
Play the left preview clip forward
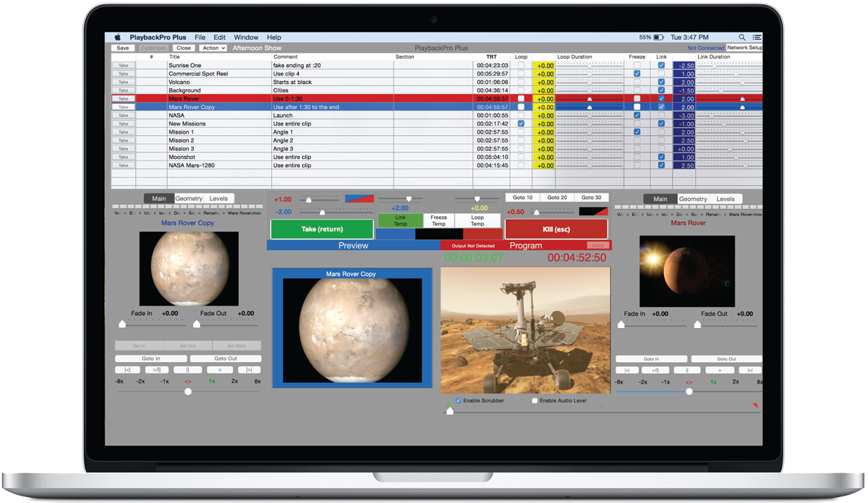(x=220, y=370)
